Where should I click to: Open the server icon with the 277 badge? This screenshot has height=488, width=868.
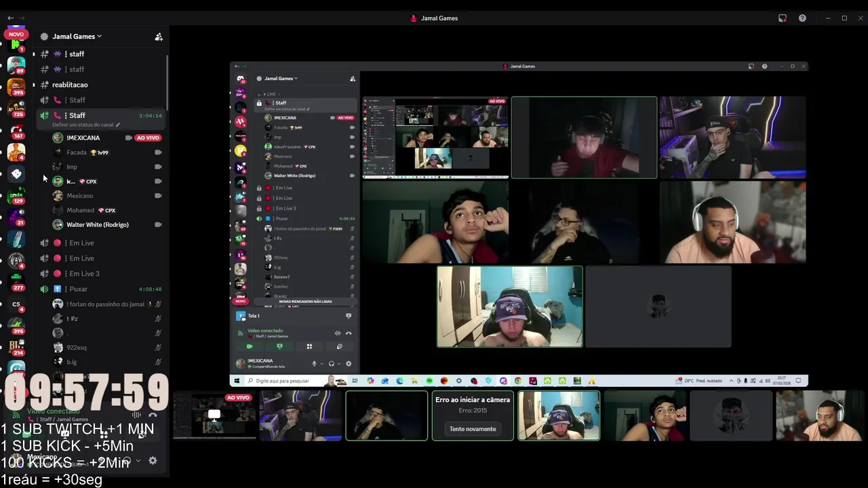16,283
